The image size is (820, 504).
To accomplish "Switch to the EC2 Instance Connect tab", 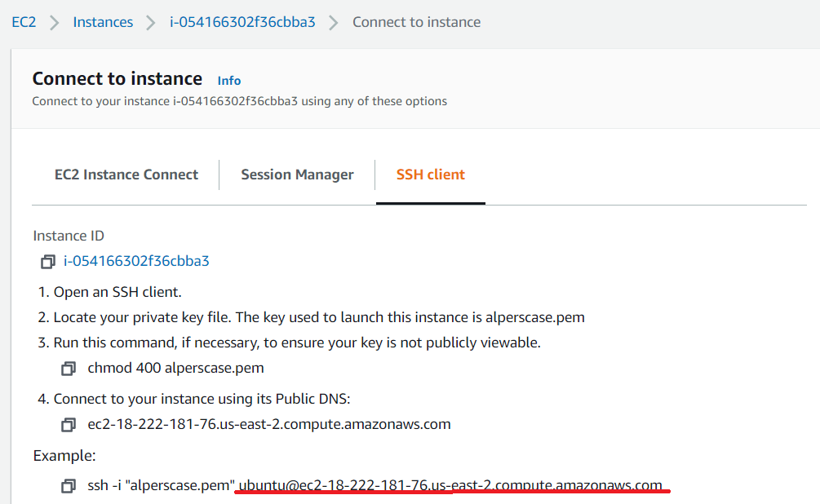I will [126, 175].
